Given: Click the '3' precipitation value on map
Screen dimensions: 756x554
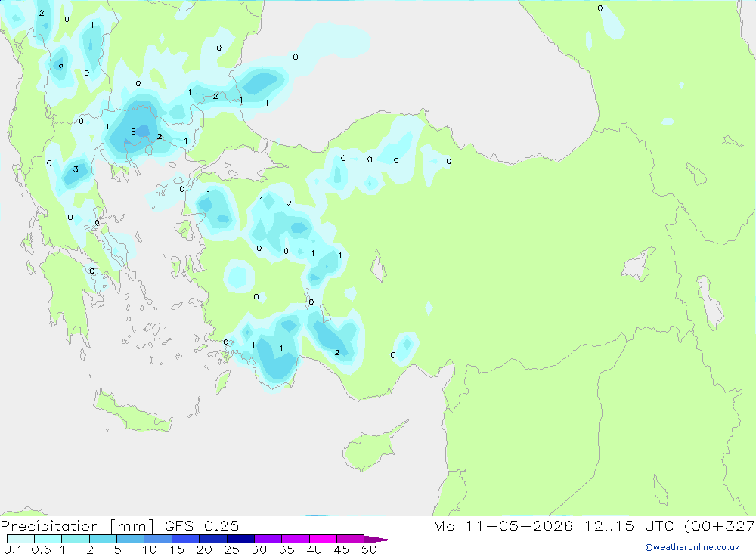Looking at the screenshot, I should tap(76, 169).
